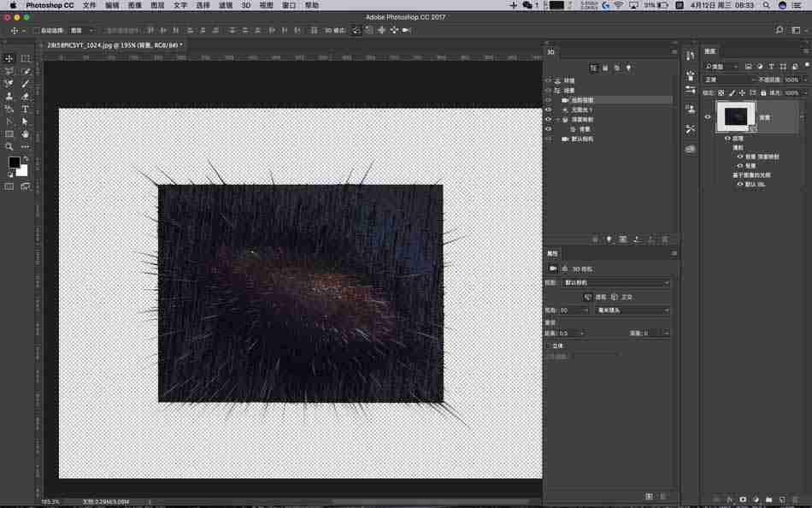Add new light from 3D panel bottom

tap(609, 239)
